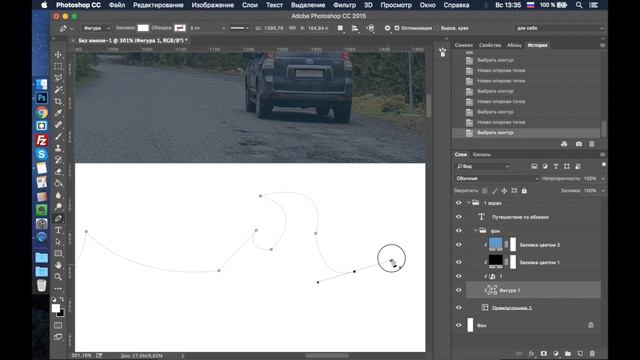Viewport: 640px width, 360px height.
Task: Open the Выделение menu
Action: (x=308, y=5)
